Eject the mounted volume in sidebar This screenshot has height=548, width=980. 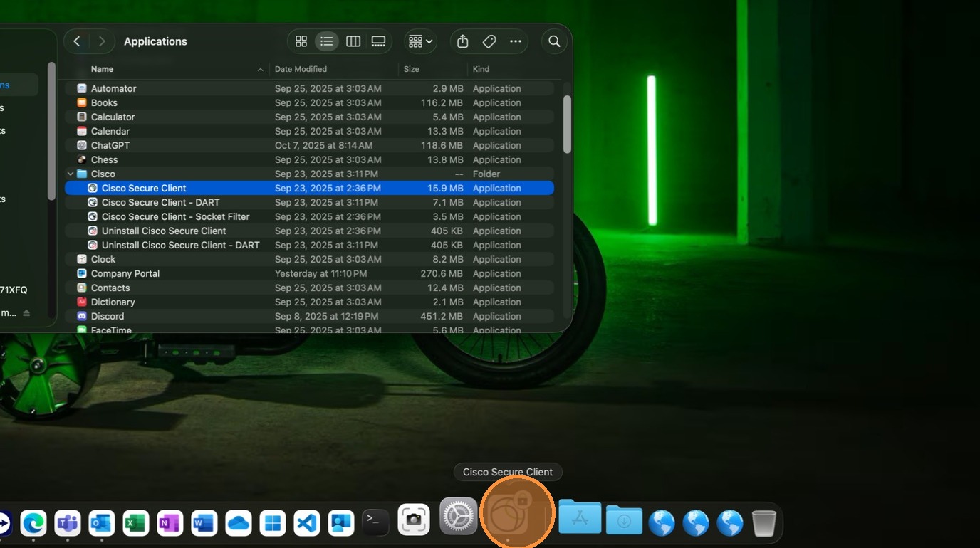click(x=26, y=313)
